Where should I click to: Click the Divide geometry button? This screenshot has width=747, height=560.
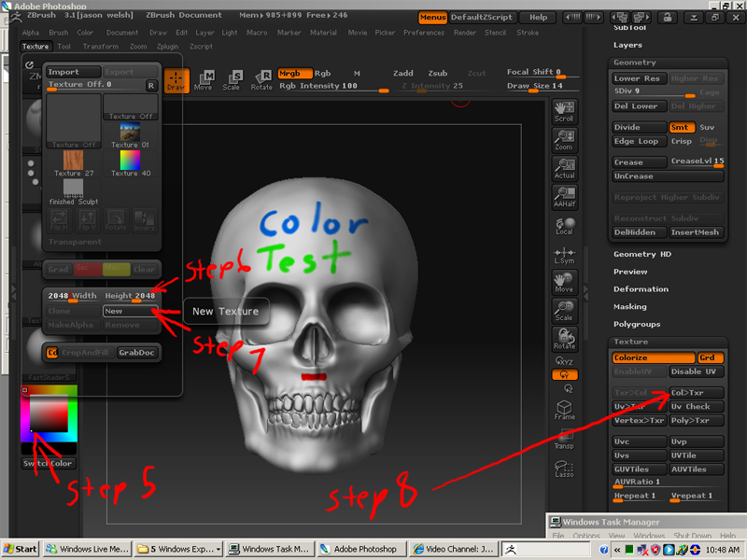tap(640, 127)
